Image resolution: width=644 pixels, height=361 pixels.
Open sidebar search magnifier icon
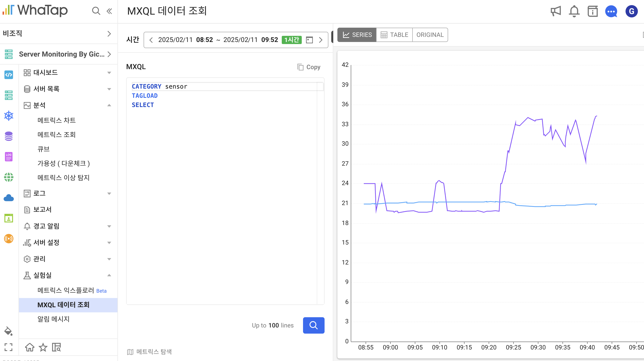point(96,11)
